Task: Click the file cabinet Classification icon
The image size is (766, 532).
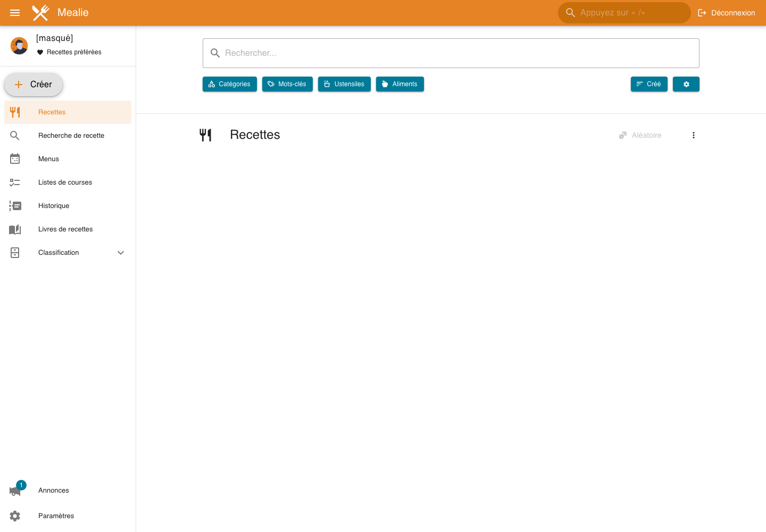Action: 15,253
